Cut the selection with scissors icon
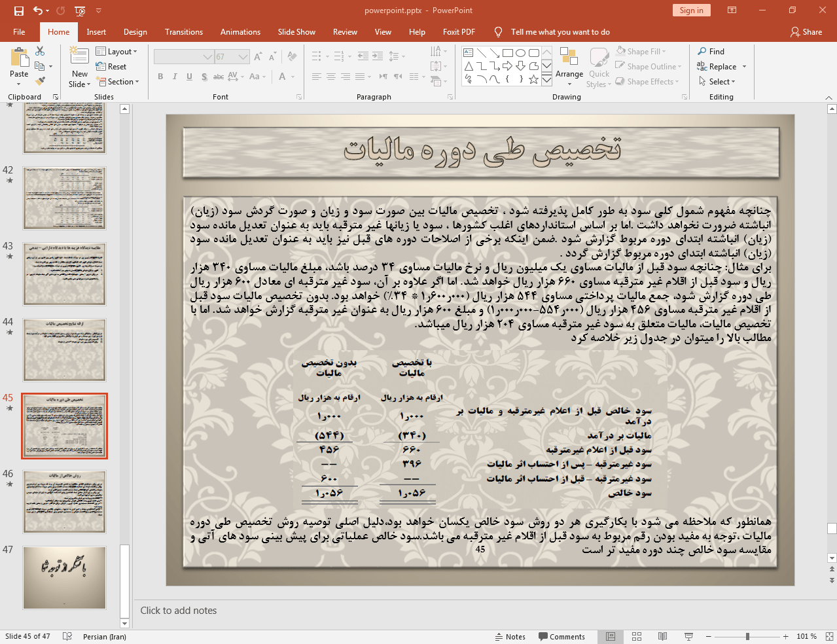Screen dimensions: 837x644 pos(40,51)
